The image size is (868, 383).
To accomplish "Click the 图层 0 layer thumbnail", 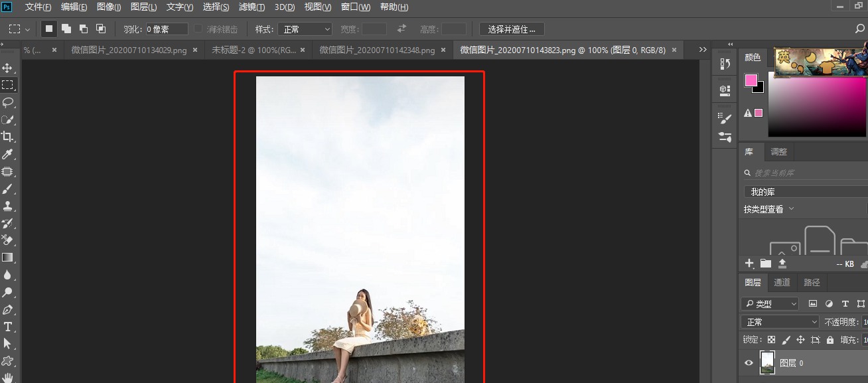I will point(767,362).
